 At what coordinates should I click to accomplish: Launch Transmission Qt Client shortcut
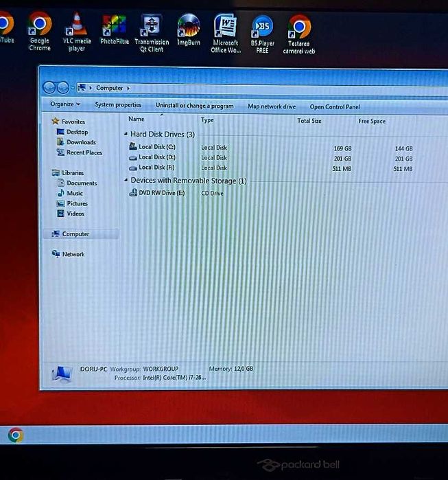(x=152, y=34)
